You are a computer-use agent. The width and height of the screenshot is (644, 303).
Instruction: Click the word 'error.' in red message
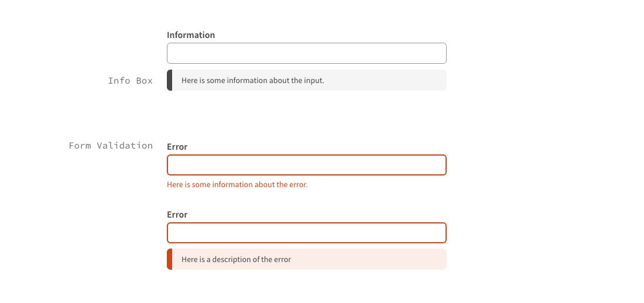[x=299, y=185]
